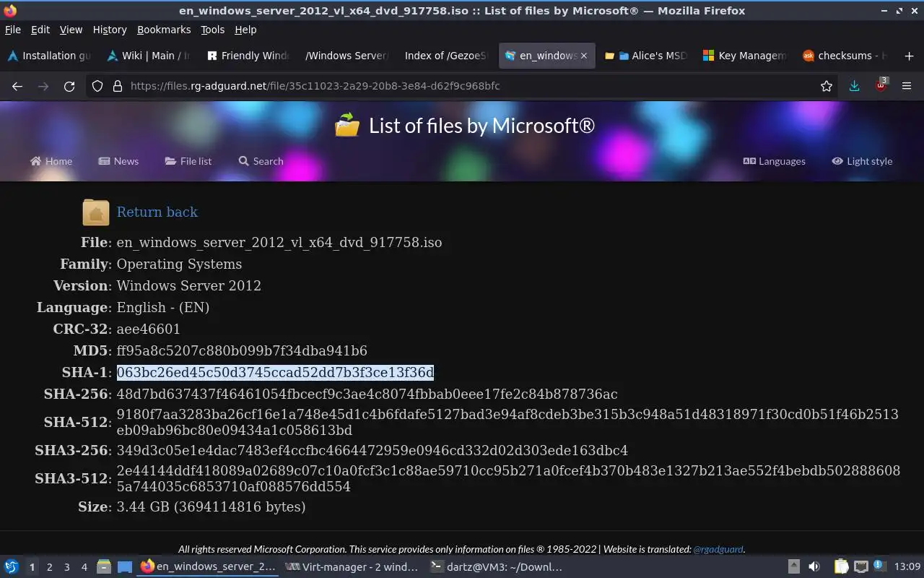Click the Version value Windows Server 2012
The image size is (924, 578).
[189, 285]
